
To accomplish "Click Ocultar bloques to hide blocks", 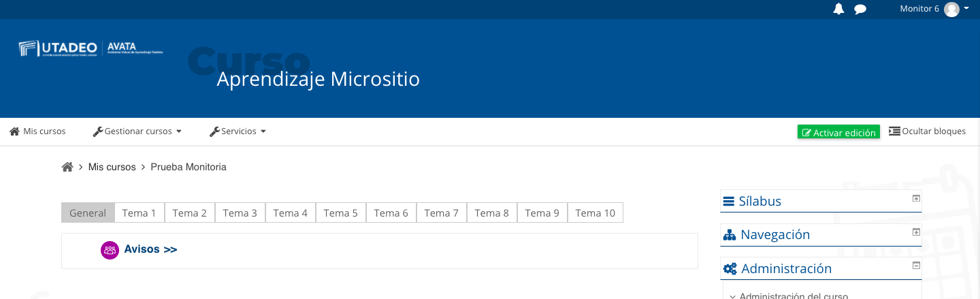I will (x=928, y=131).
